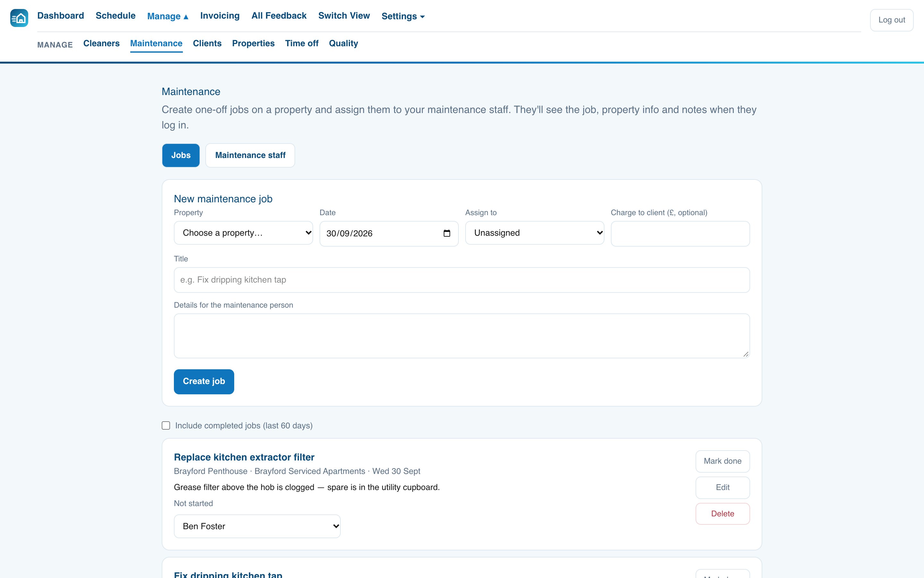Open the date picker calendar icon
This screenshot has width=924, height=578.
coord(447,233)
